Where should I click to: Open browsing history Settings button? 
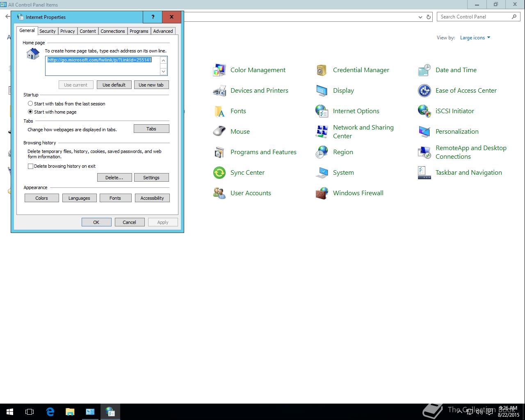click(x=151, y=178)
